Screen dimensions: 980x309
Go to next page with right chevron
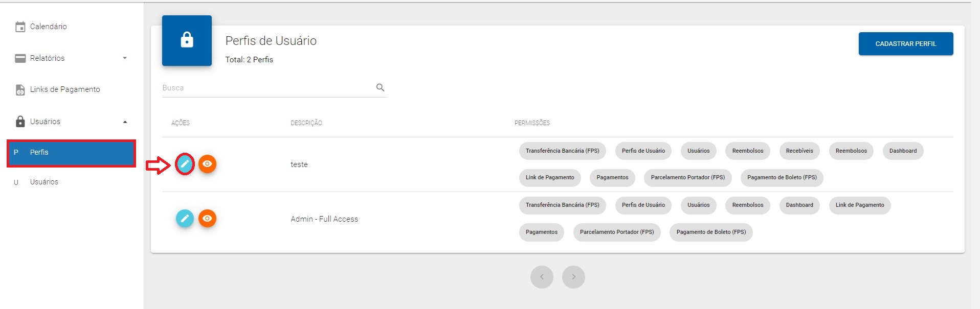[573, 277]
